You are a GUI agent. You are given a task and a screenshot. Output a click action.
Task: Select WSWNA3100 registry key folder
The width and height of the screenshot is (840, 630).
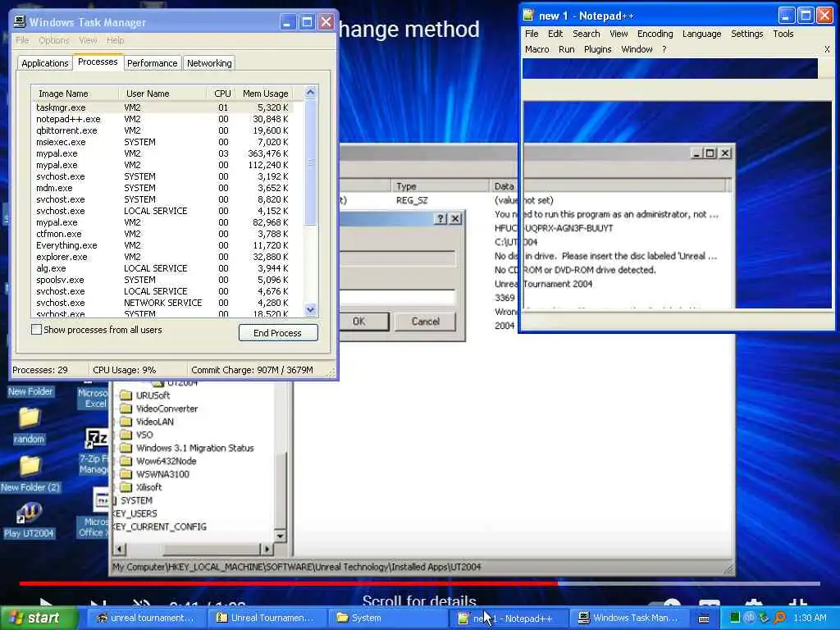tap(162, 474)
